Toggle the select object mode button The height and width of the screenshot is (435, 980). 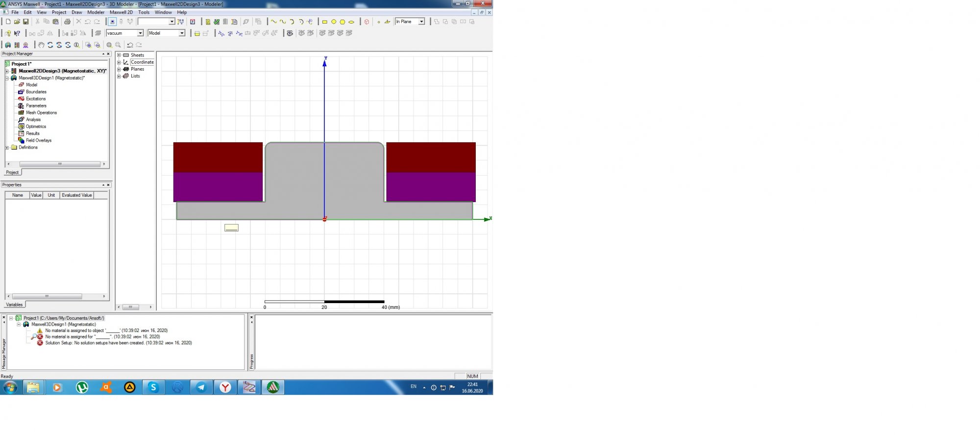click(x=112, y=22)
